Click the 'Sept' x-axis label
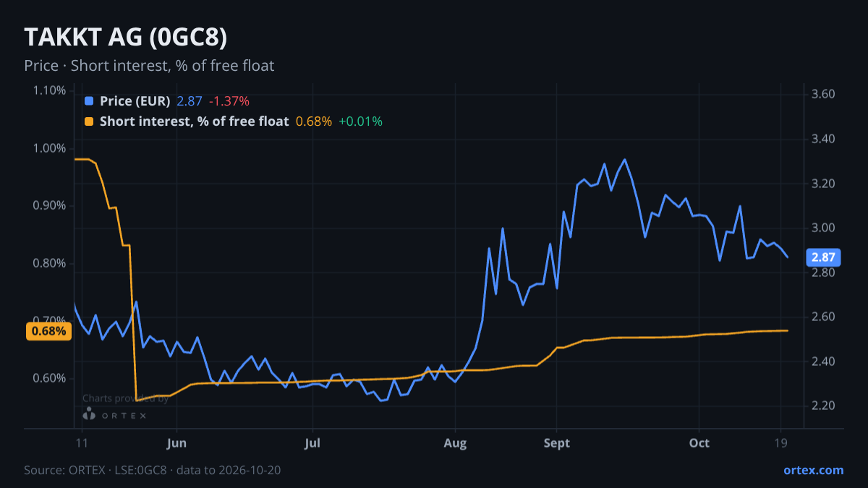 pos(556,442)
